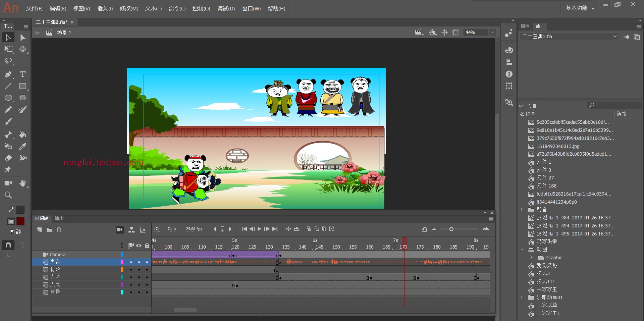Select the Lasso tool

pos(8,61)
